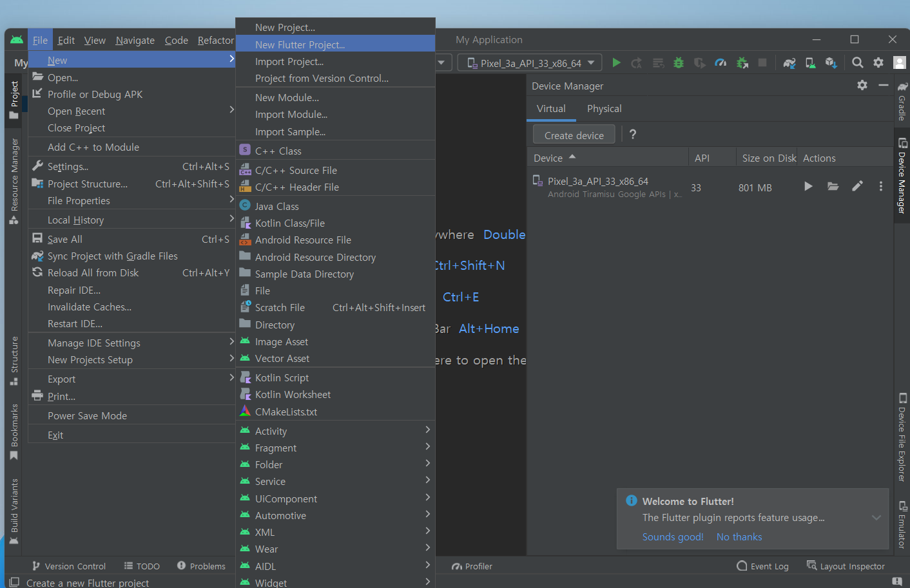Image resolution: width=910 pixels, height=588 pixels.
Task: Click the Stop square icon in toolbar
Action: click(x=762, y=62)
